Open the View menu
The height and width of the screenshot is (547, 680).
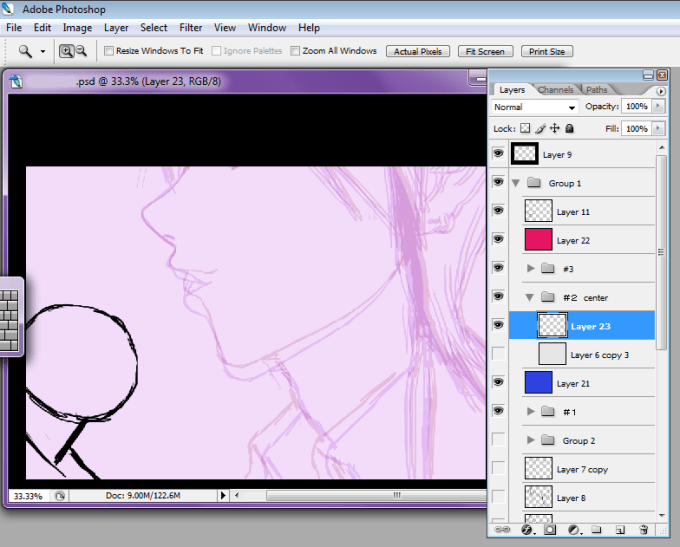[x=225, y=28]
